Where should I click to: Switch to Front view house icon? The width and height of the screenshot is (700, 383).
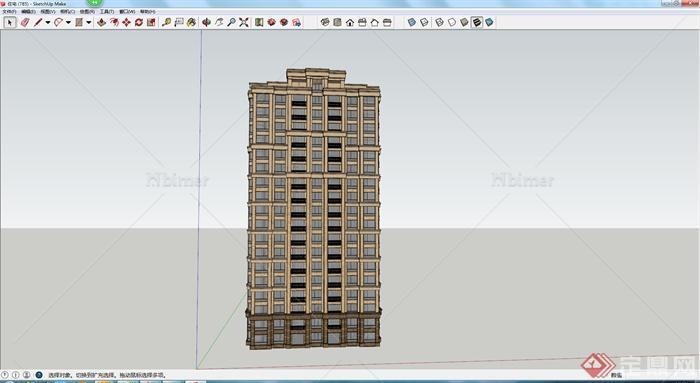(350, 22)
